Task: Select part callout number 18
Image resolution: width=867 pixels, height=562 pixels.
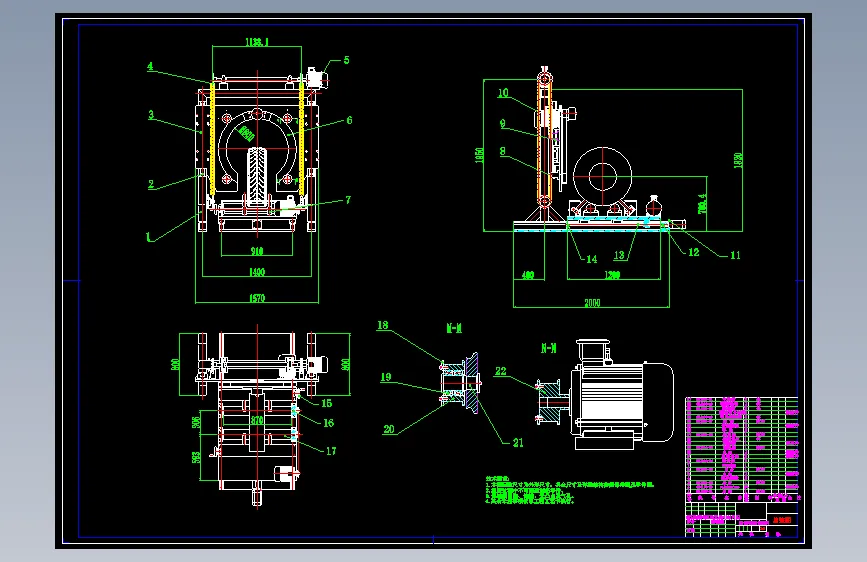Action: (383, 325)
